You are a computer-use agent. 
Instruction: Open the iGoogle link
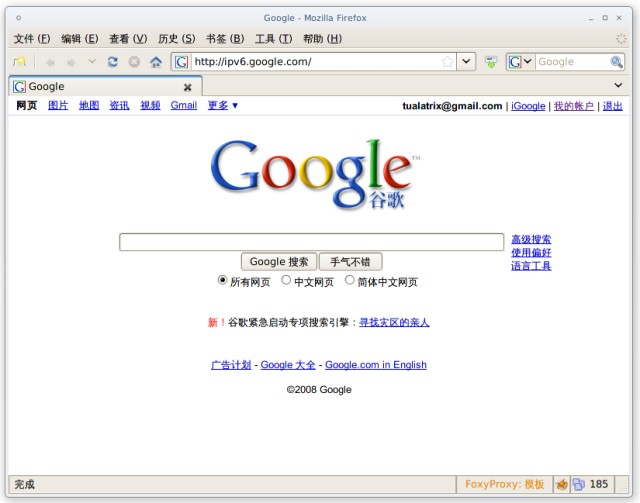tap(528, 106)
